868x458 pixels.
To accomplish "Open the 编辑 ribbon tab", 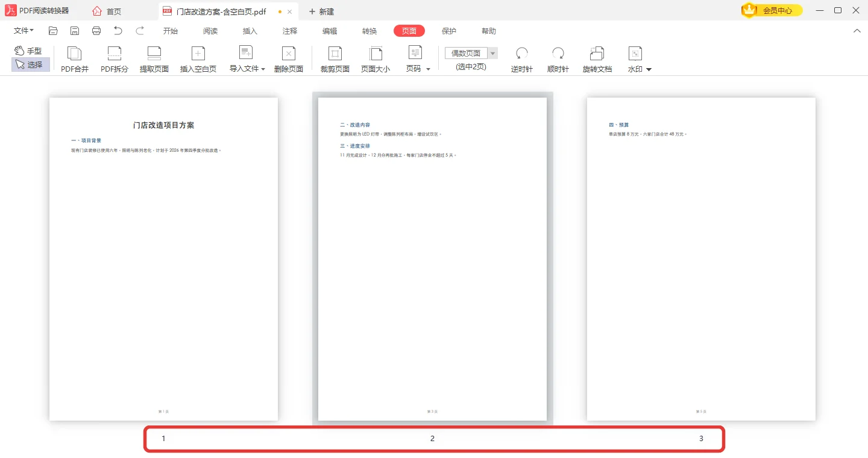I will [330, 31].
